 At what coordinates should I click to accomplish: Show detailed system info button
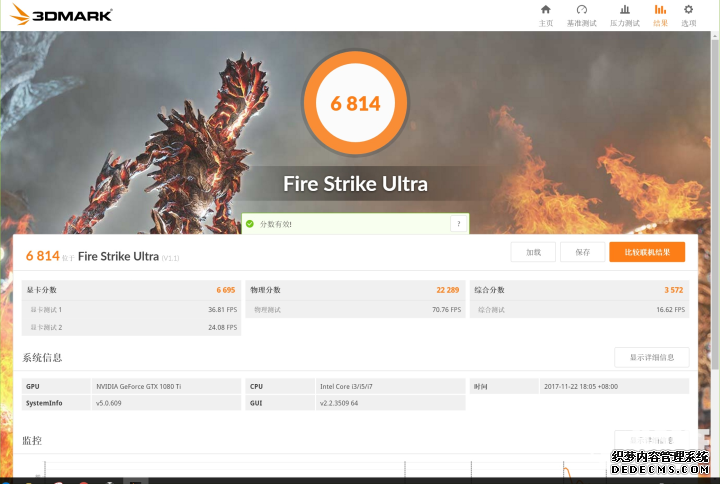pyautogui.click(x=652, y=357)
